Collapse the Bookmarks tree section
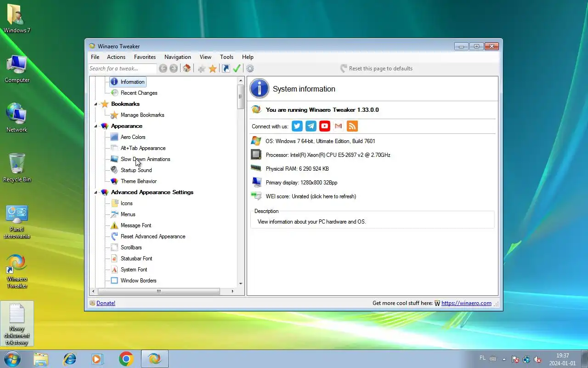Image resolution: width=588 pixels, height=368 pixels. click(x=96, y=104)
